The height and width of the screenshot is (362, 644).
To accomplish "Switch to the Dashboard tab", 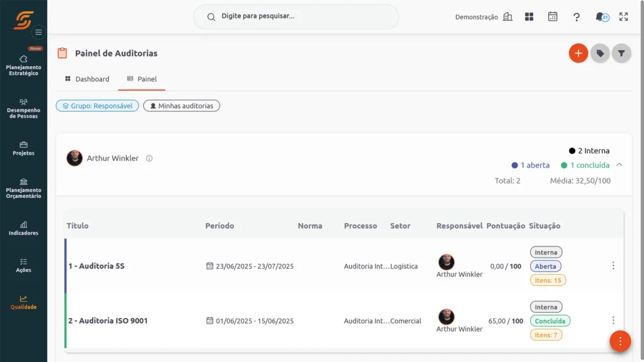I will pyautogui.click(x=87, y=79).
